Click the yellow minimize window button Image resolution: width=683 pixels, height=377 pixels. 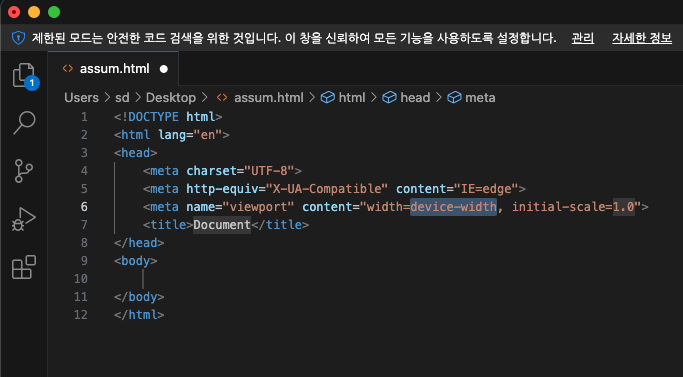[34, 12]
